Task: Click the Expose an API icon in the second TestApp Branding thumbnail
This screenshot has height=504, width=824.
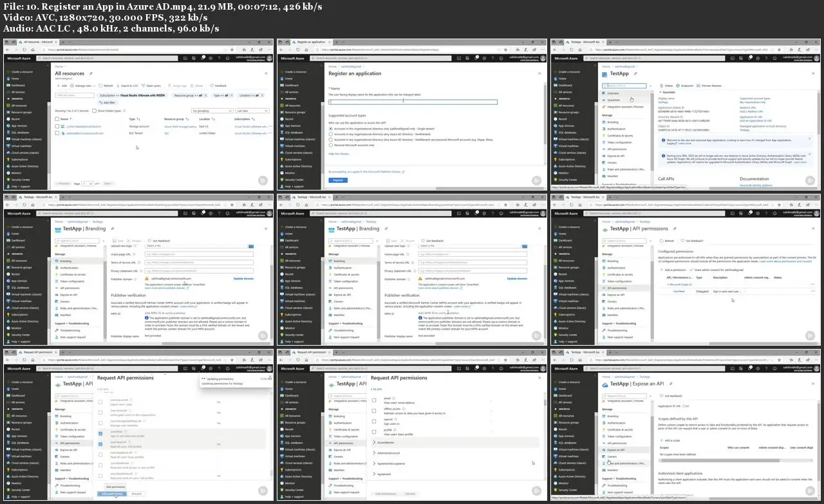Action: tap(330, 295)
